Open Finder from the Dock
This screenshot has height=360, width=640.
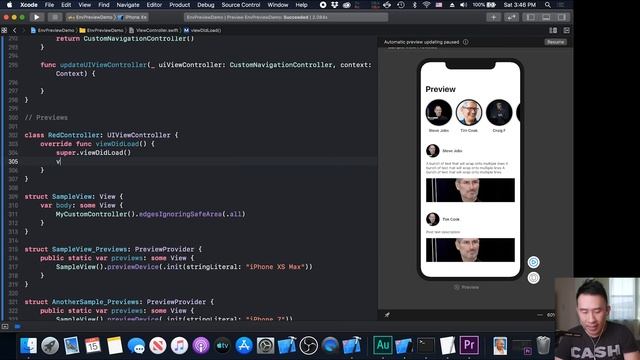click(29, 346)
